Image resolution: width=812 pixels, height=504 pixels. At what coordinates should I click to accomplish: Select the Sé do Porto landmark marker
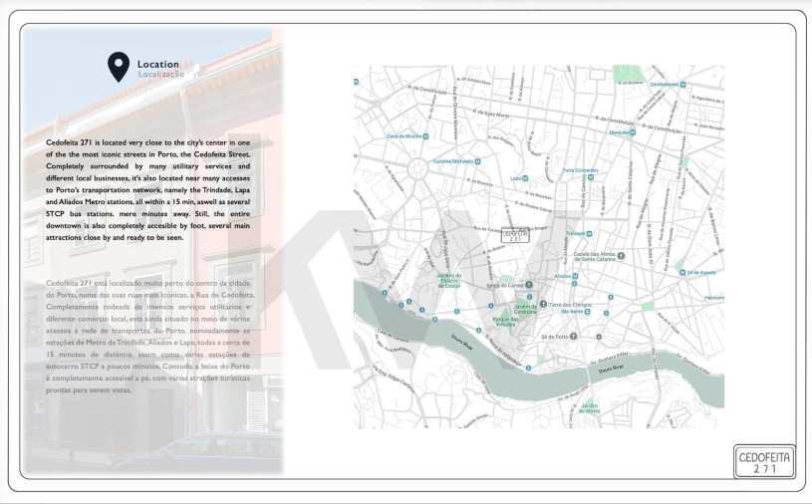click(x=574, y=337)
